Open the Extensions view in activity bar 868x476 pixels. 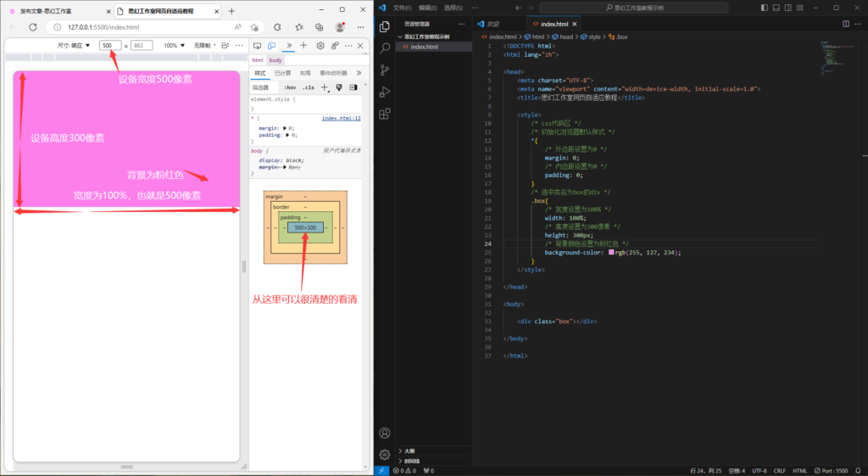[385, 114]
